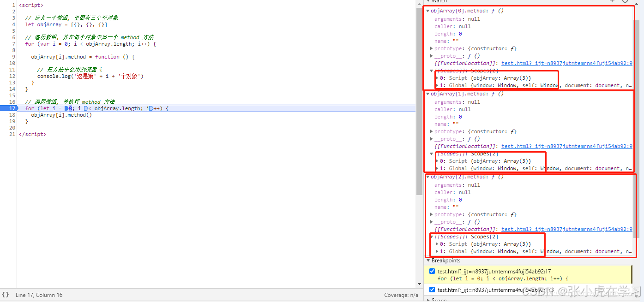Viewport: 644px width, 302px height.
Task: Collapse the objArray[1].method watch expression
Action: (428, 94)
